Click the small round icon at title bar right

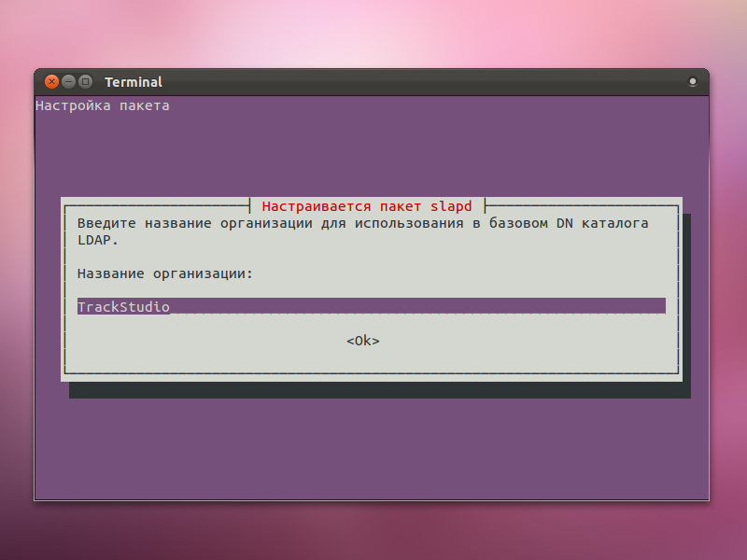coord(692,82)
